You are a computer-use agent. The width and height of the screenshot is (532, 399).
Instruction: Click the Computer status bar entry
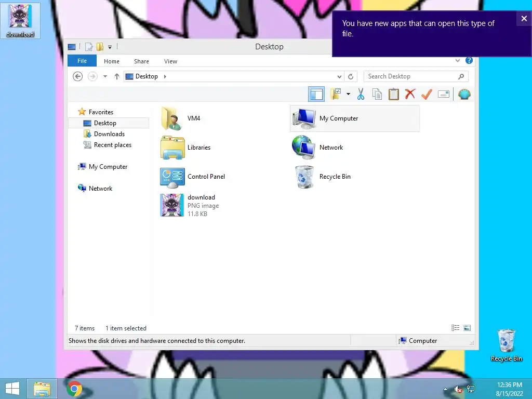pos(418,341)
